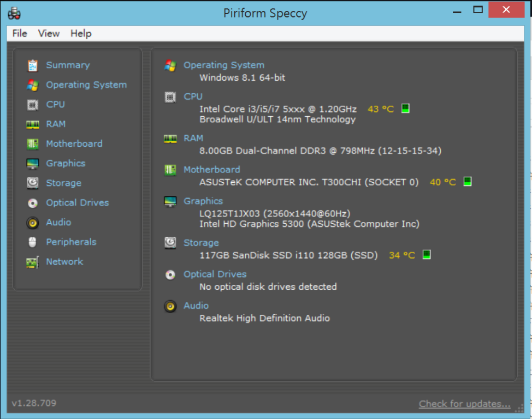Open Peripherals section from sidebar
This screenshot has height=419, width=532.
click(x=71, y=242)
